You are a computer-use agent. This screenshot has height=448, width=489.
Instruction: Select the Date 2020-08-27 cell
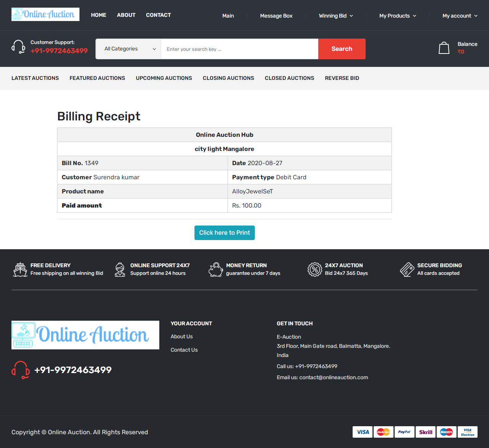[x=309, y=163]
